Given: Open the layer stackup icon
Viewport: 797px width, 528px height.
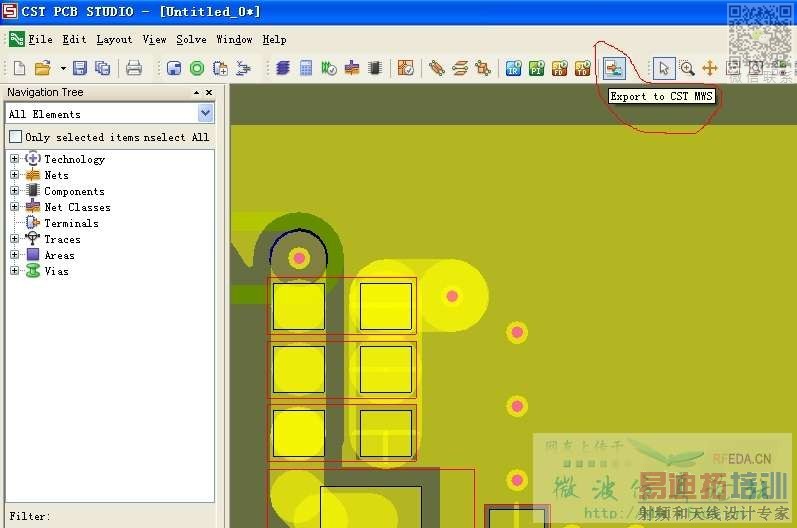Looking at the screenshot, I should pyautogui.click(x=283, y=68).
